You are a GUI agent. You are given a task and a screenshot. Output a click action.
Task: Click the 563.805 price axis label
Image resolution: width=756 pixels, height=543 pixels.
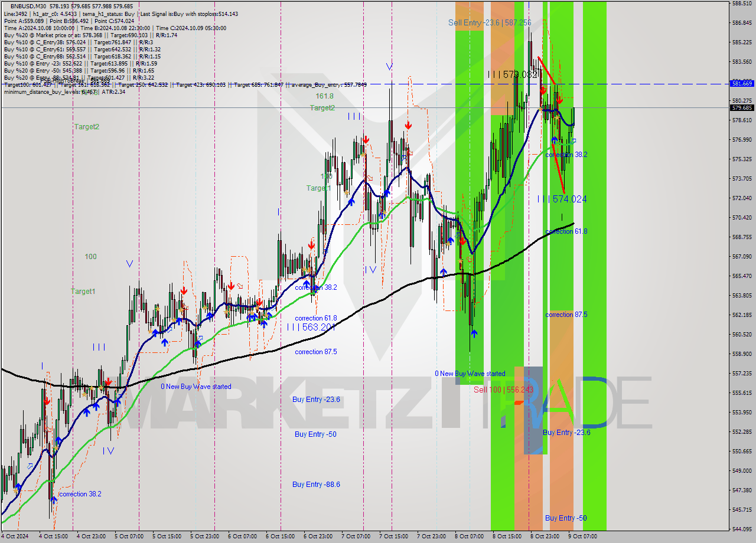742,295
